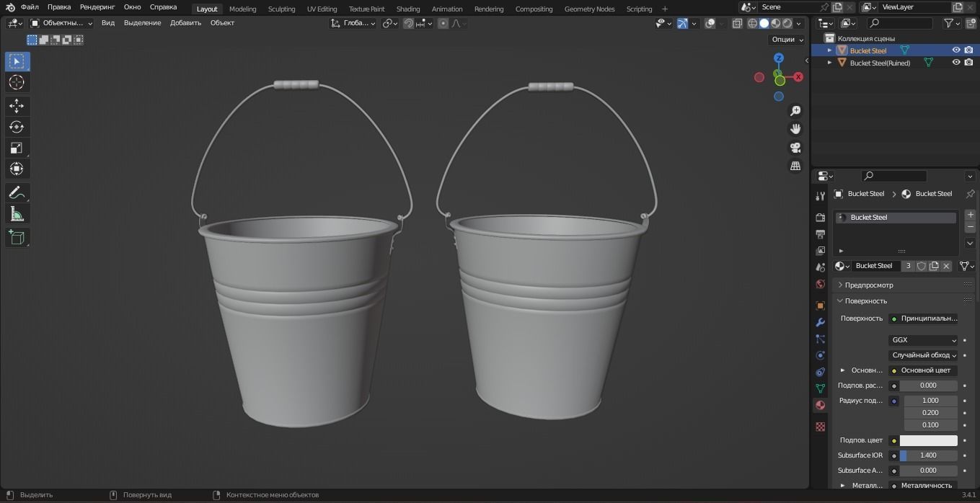This screenshot has width=980, height=503.
Task: Select the Transform tool
Action: (17, 169)
